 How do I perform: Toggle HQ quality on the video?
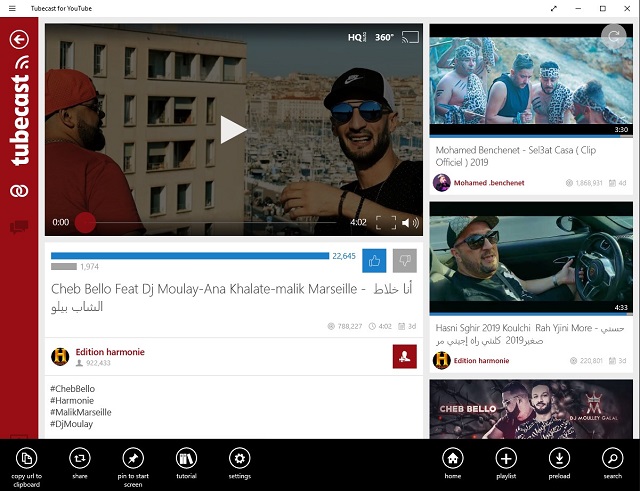[357, 38]
